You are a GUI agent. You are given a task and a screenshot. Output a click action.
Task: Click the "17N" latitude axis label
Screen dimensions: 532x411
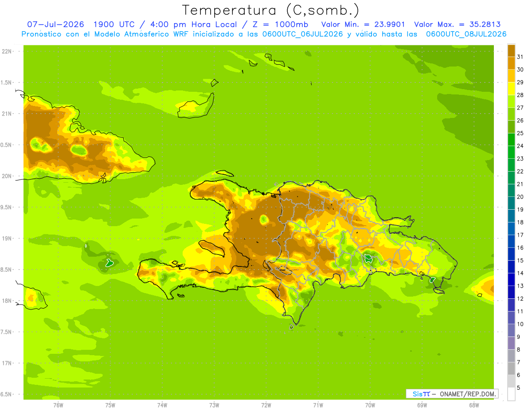[6, 363]
